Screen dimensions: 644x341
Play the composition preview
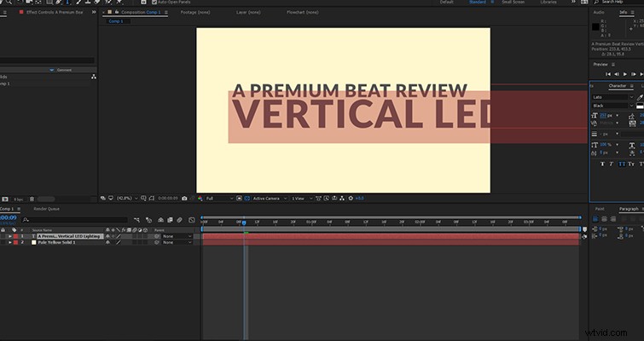pos(625,74)
